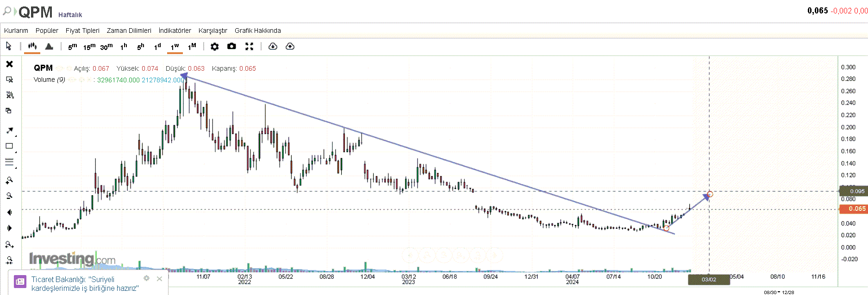This screenshot has width=868, height=295.
Task: Click the Volume (9) indicator label
Action: point(50,80)
